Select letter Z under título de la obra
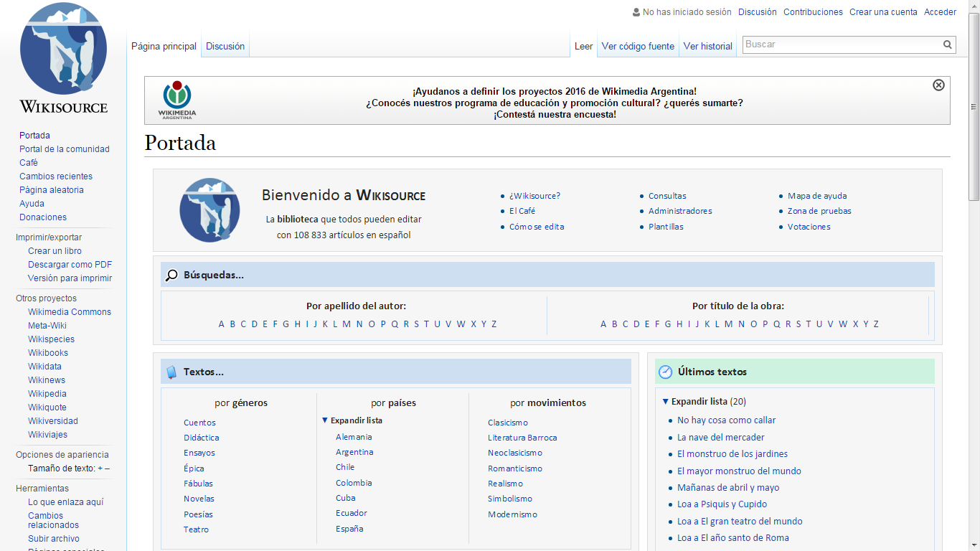Screen dimensions: 980x551 click(x=876, y=324)
